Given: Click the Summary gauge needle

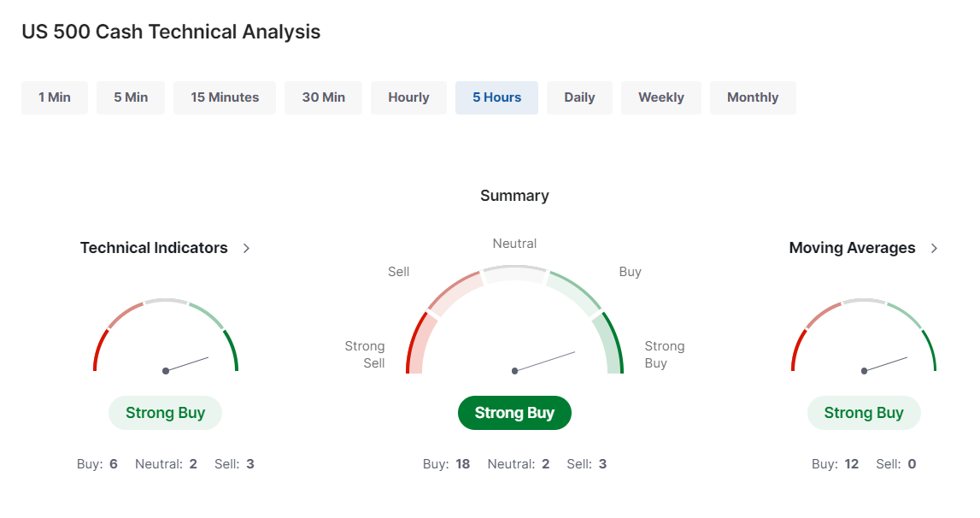Looking at the screenshot, I should tap(543, 362).
